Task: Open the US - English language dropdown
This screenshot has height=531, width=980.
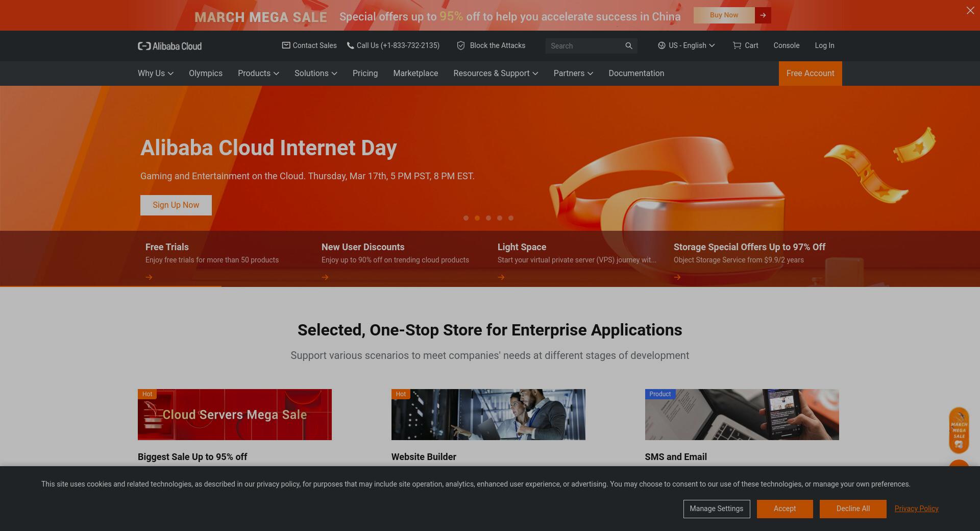Action: coord(687,45)
